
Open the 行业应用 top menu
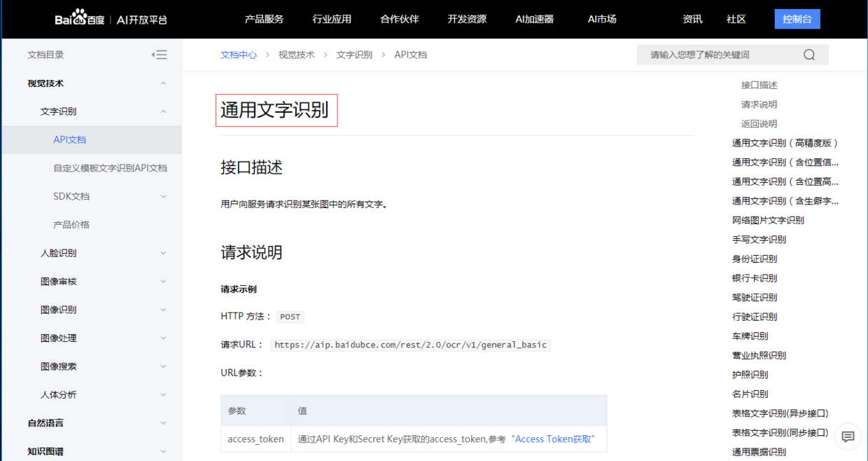point(332,19)
